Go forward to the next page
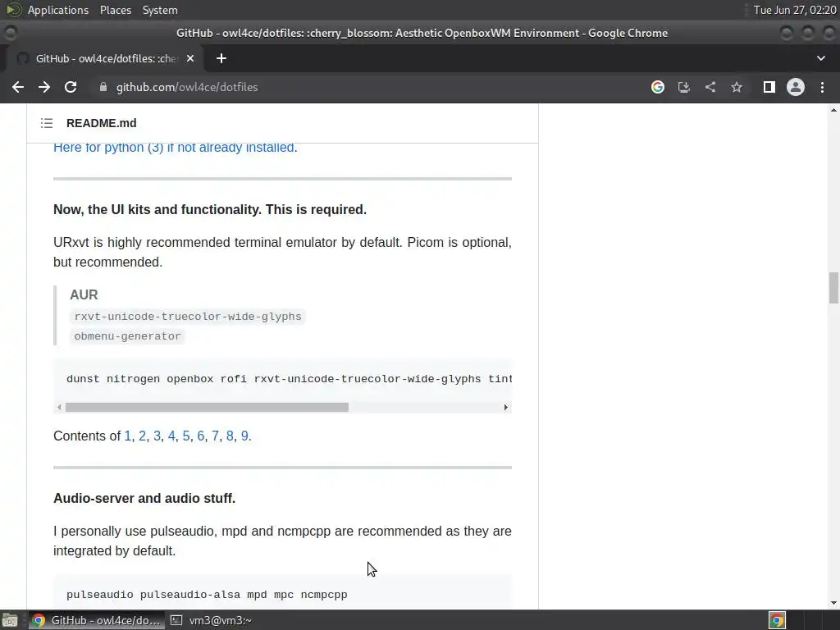This screenshot has width=840, height=630. pos(44,87)
